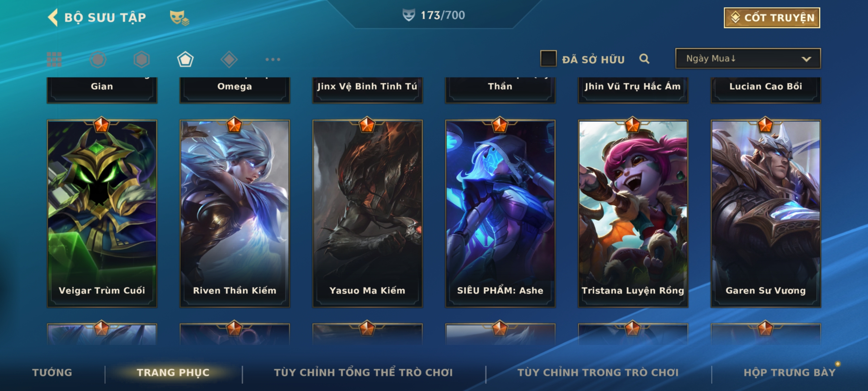
Task: Switch to the Tướng tab
Action: [x=52, y=373]
